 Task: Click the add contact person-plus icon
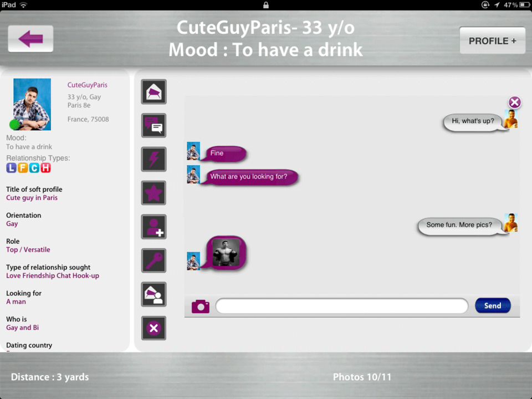[154, 227]
